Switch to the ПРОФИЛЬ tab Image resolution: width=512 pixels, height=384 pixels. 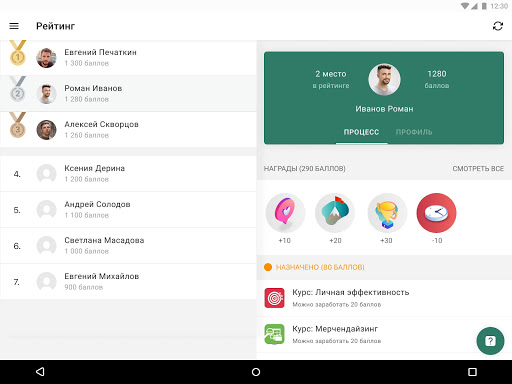click(x=414, y=132)
